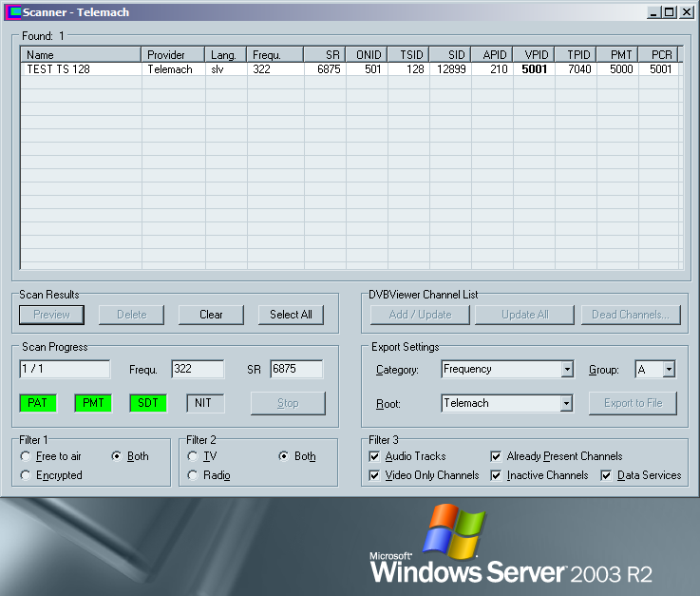The width and height of the screenshot is (700, 596).
Task: Sort by Provider column header
Action: [x=173, y=55]
